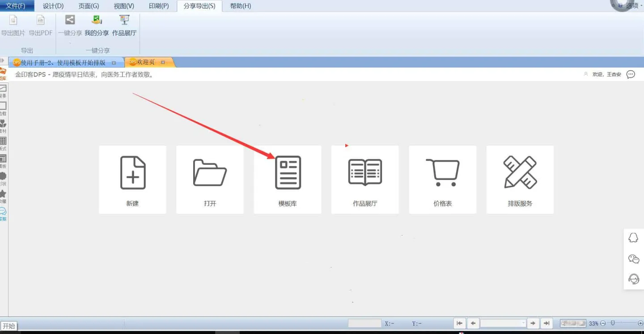Click the WeChat contact icon

(x=634, y=259)
